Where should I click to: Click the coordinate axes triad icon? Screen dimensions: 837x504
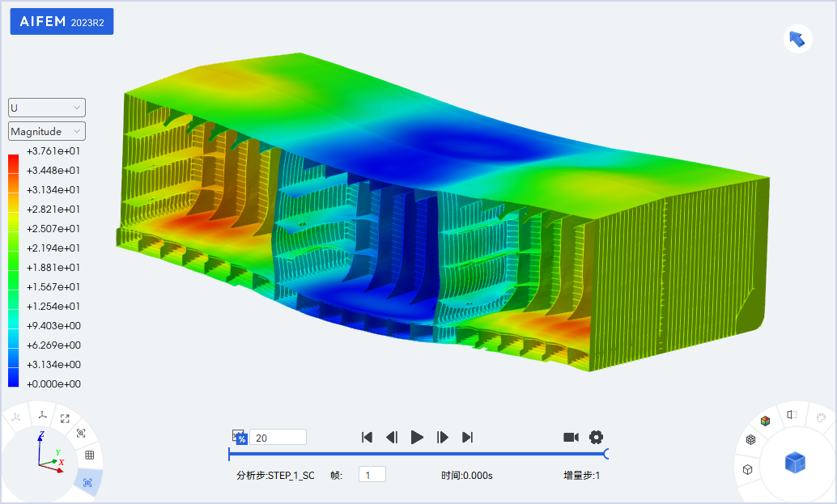(x=43, y=414)
